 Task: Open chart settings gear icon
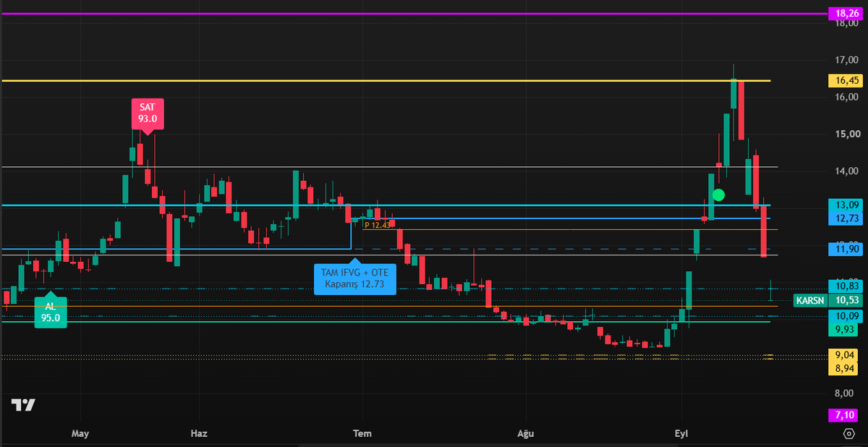tap(848, 433)
